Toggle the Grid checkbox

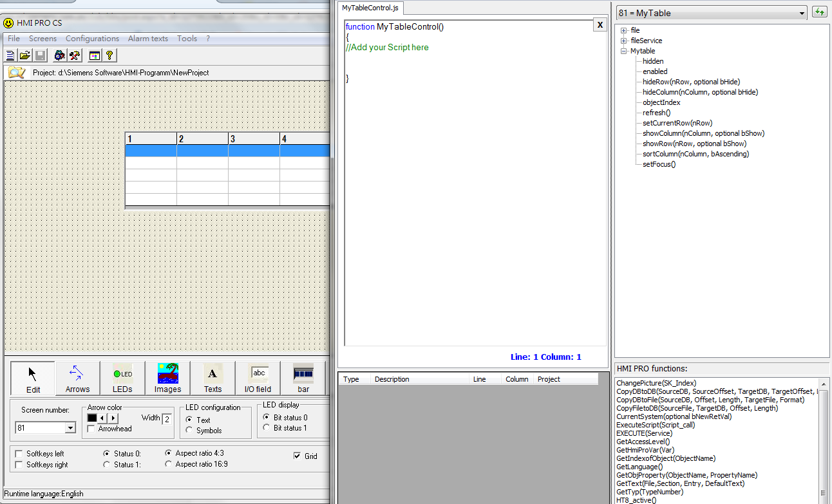[x=297, y=456]
